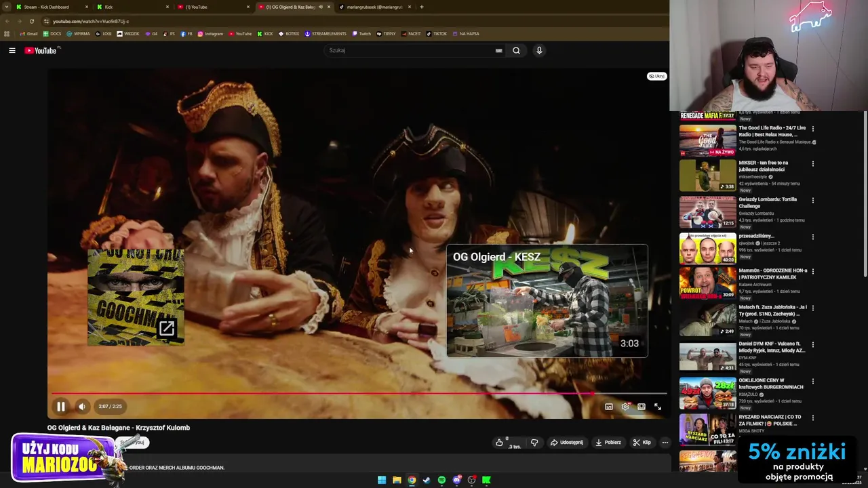
Task: Open the KICK bookmark
Action: tap(265, 34)
